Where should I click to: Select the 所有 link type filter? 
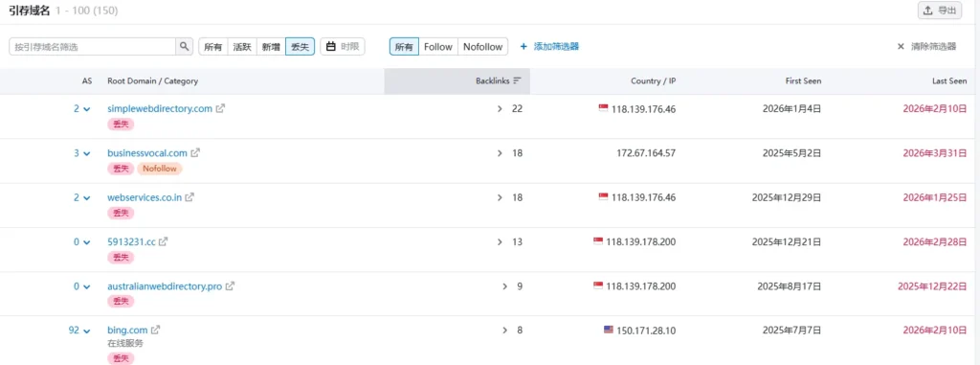pos(404,47)
